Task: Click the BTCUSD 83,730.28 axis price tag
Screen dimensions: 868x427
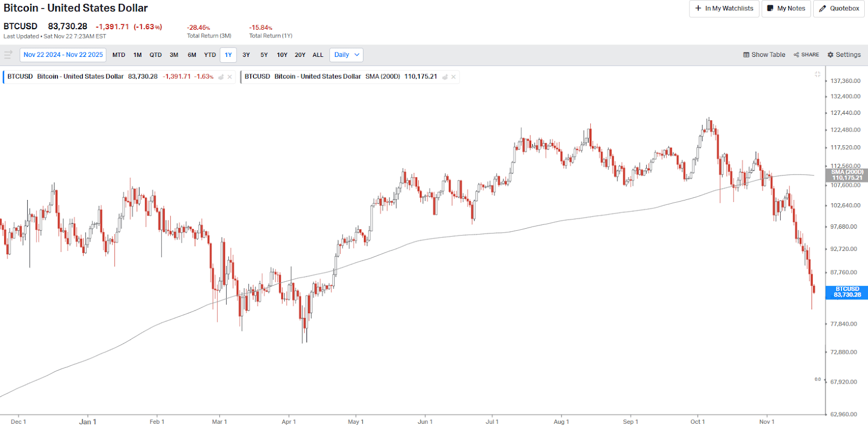Action: click(847, 292)
